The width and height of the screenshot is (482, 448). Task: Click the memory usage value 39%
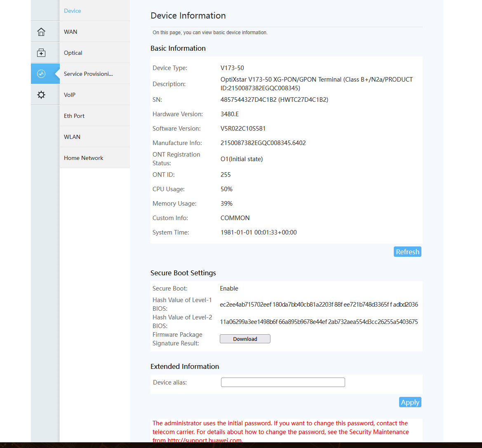point(226,204)
